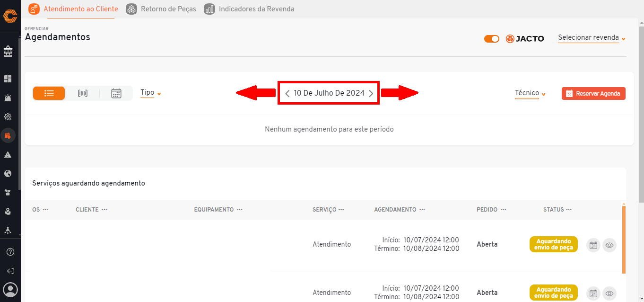Screen dimensions: 644x302
Task: Click the Reservar Agenda button
Action: [593, 94]
